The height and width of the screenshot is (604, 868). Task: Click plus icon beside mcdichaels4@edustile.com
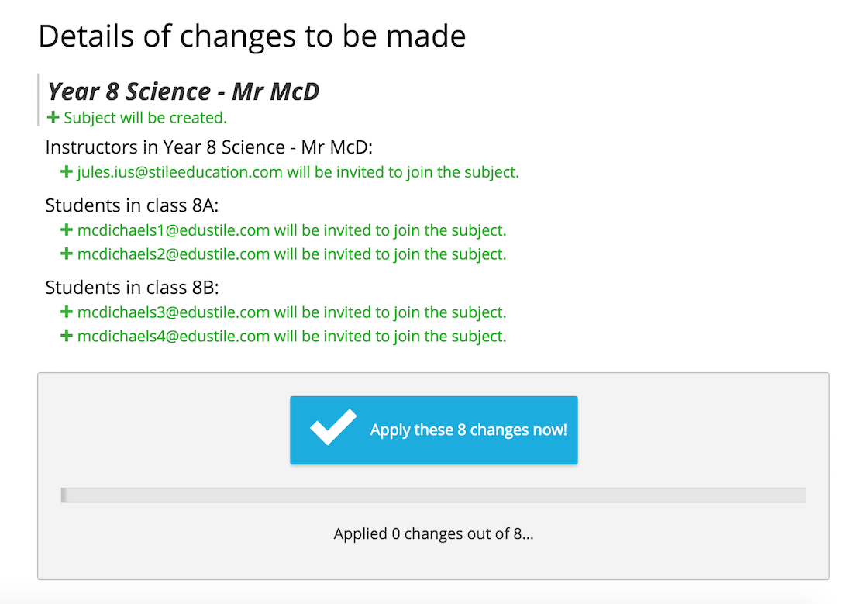coord(67,336)
